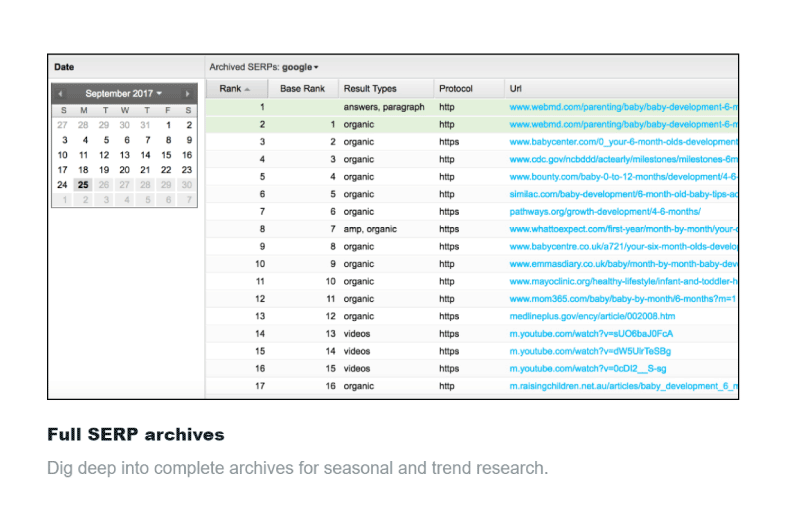Open the youtube link ending sUO6baJ0FcA
The height and width of the screenshot is (530, 800).
tap(591, 334)
